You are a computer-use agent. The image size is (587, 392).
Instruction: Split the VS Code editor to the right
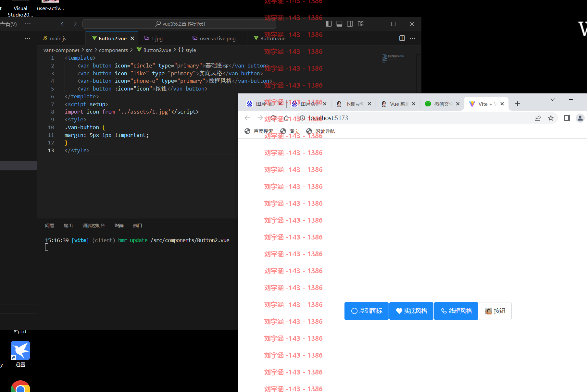click(x=402, y=38)
